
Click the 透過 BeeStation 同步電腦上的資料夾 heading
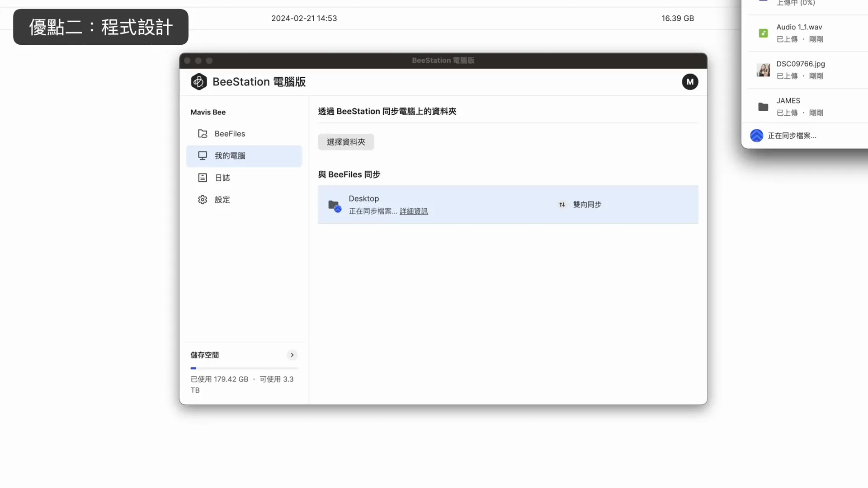click(387, 111)
